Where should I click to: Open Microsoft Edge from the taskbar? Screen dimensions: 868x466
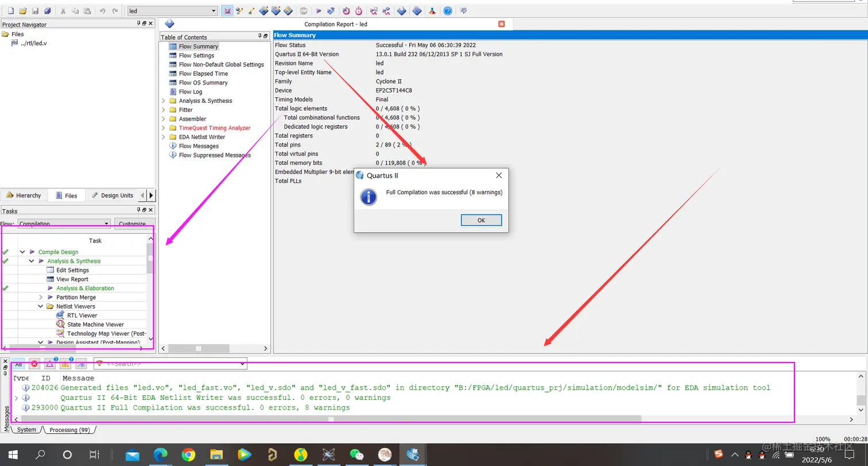pyautogui.click(x=161, y=455)
